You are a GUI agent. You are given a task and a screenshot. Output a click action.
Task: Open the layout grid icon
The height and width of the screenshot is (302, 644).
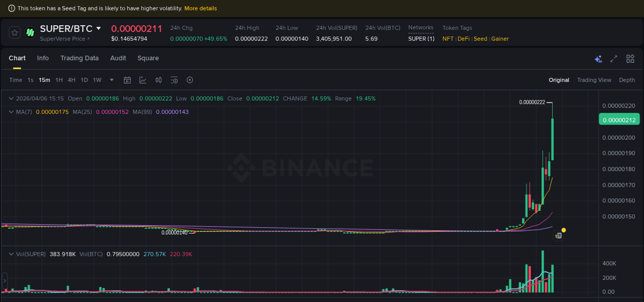pos(630,59)
